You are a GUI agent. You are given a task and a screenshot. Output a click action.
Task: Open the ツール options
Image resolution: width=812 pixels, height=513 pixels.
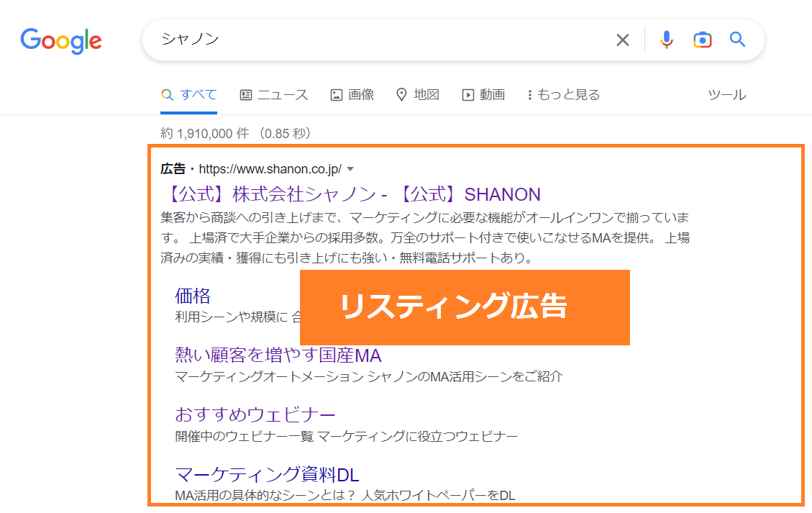(727, 95)
